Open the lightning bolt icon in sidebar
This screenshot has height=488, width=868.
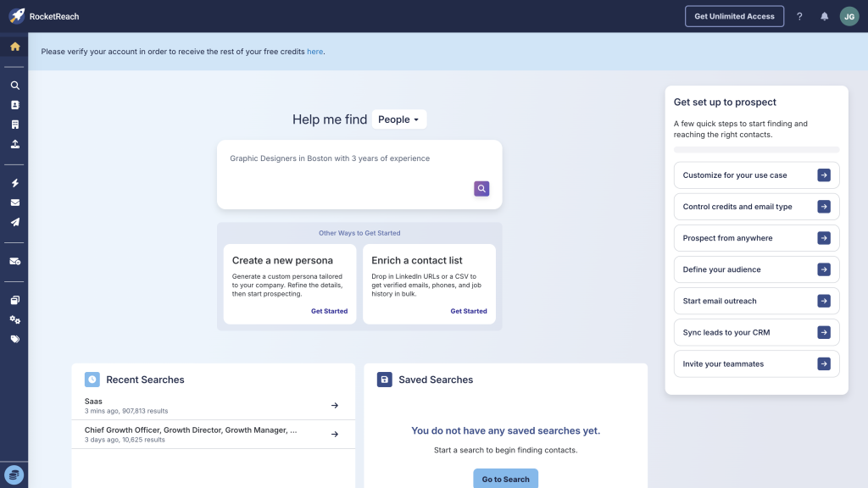click(x=15, y=183)
